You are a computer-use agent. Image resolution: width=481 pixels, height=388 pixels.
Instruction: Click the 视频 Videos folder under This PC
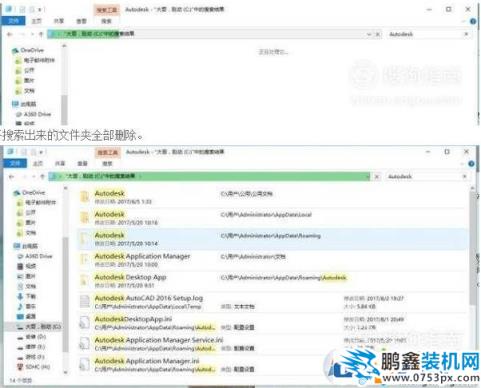[27, 266]
